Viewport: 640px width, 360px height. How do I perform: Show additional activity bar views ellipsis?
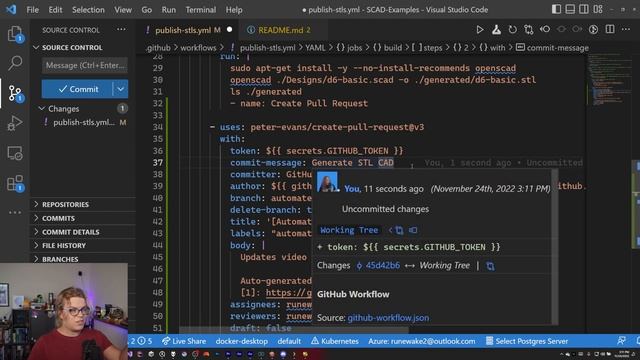pos(15,212)
